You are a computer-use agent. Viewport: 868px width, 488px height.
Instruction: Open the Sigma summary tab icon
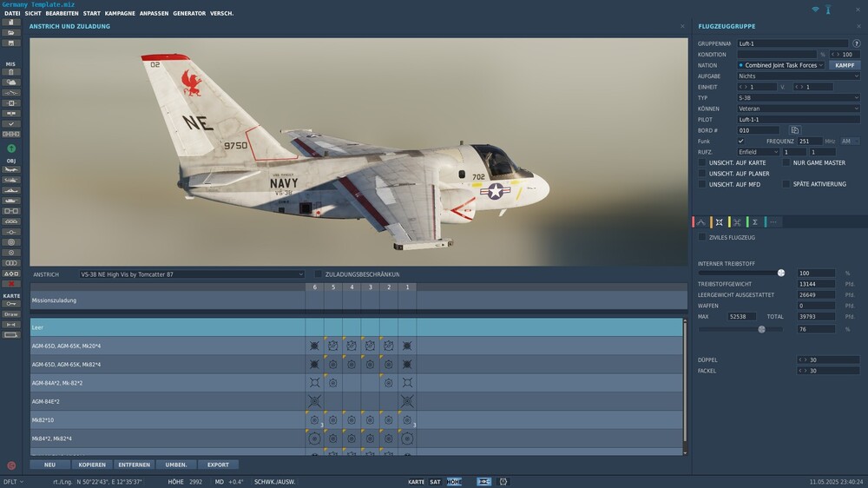tap(755, 222)
